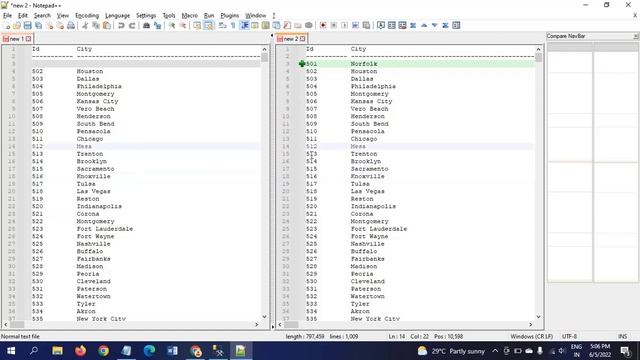Click Compare plugin's Set as First icon
The height and width of the screenshot is (360, 640).
coord(381,25)
